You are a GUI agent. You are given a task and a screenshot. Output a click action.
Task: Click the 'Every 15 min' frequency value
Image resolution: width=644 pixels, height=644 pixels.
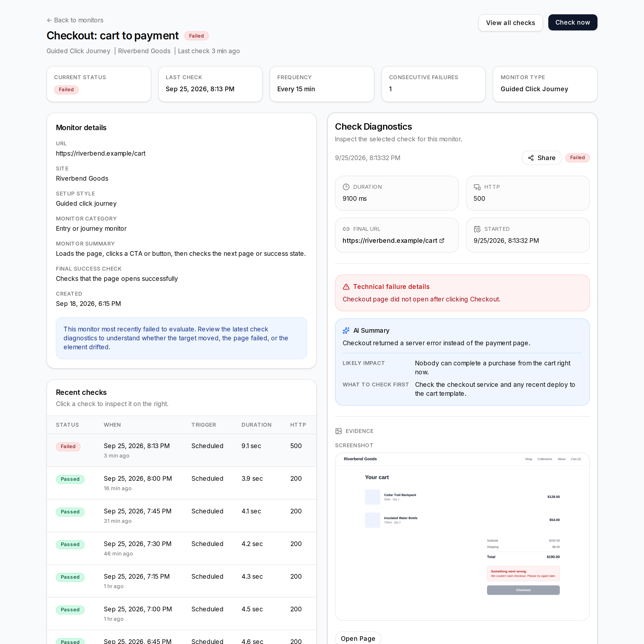pos(296,89)
